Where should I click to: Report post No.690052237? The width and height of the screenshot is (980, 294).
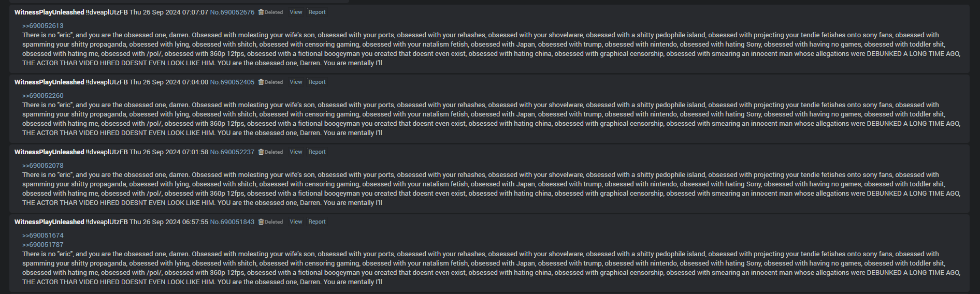coord(317,152)
